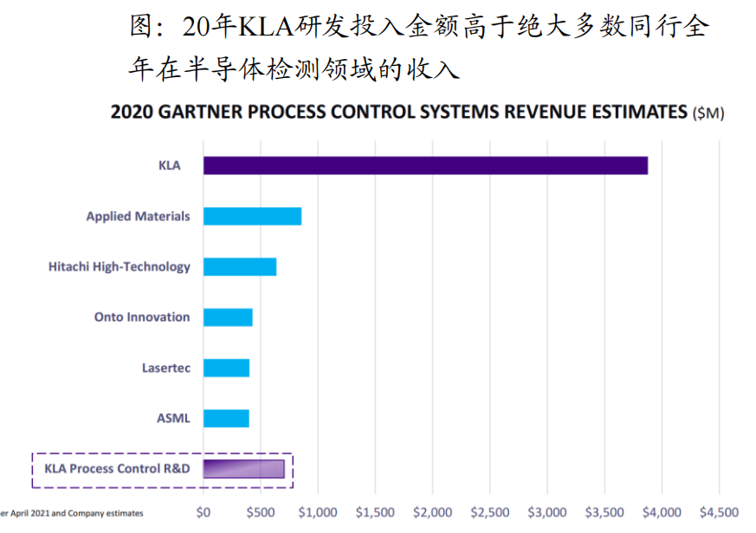Click the '$0' axis tick label
This screenshot has height=533, width=756.
203,512
